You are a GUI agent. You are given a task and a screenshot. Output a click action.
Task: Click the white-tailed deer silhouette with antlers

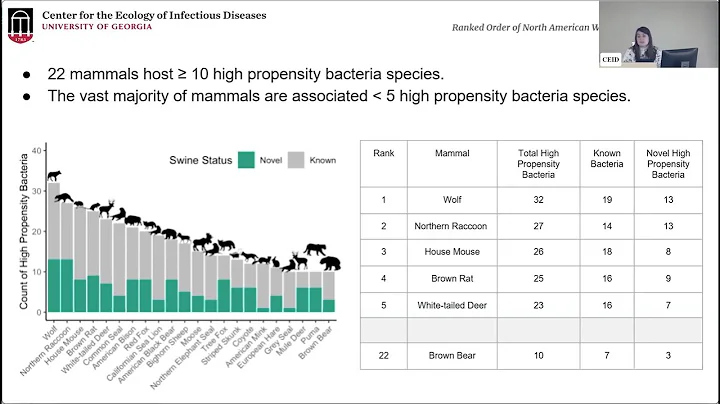(107, 208)
